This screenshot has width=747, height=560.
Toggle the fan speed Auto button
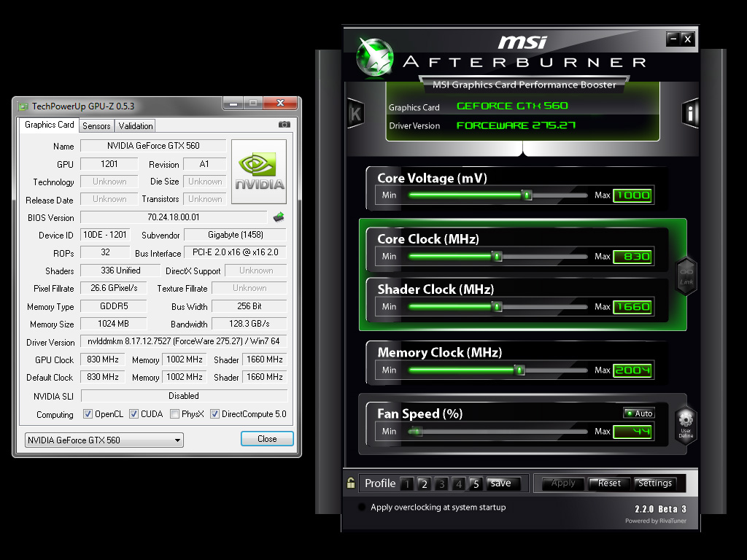[639, 413]
